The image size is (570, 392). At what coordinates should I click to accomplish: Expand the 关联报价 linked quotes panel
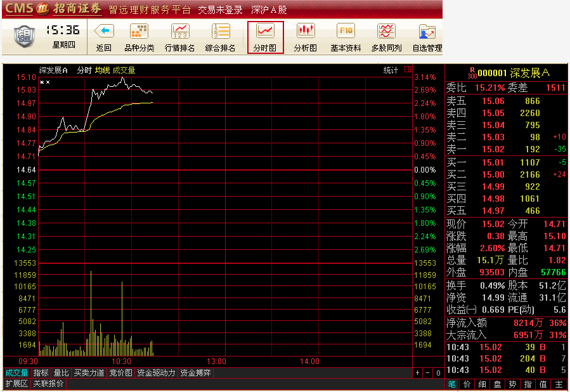[48, 383]
